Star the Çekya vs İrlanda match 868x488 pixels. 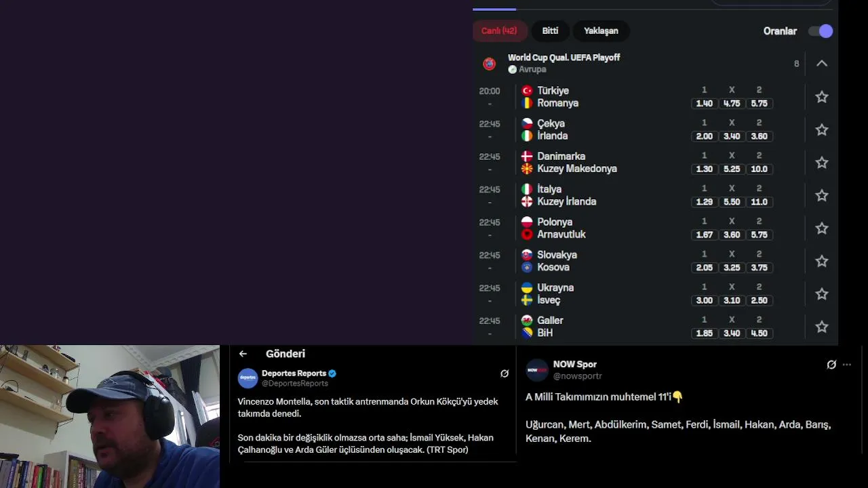pyautogui.click(x=821, y=129)
